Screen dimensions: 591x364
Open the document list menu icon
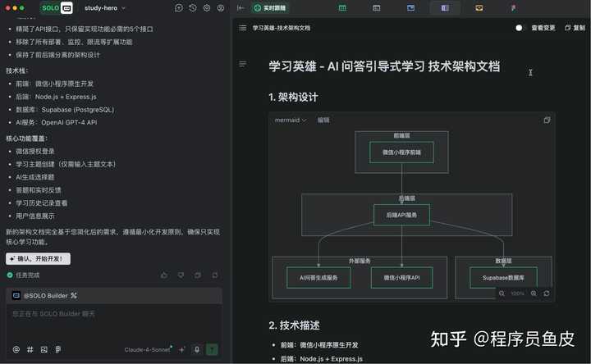(243, 28)
